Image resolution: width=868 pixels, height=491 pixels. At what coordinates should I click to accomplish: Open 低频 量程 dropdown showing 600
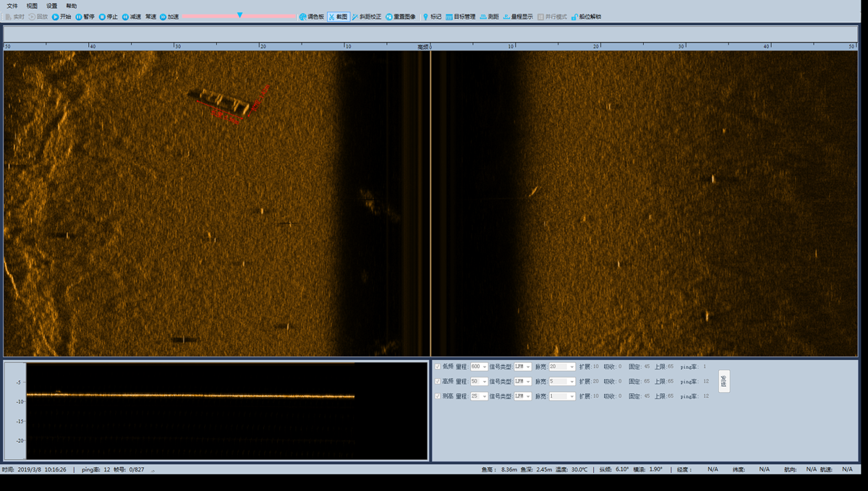[x=479, y=367]
